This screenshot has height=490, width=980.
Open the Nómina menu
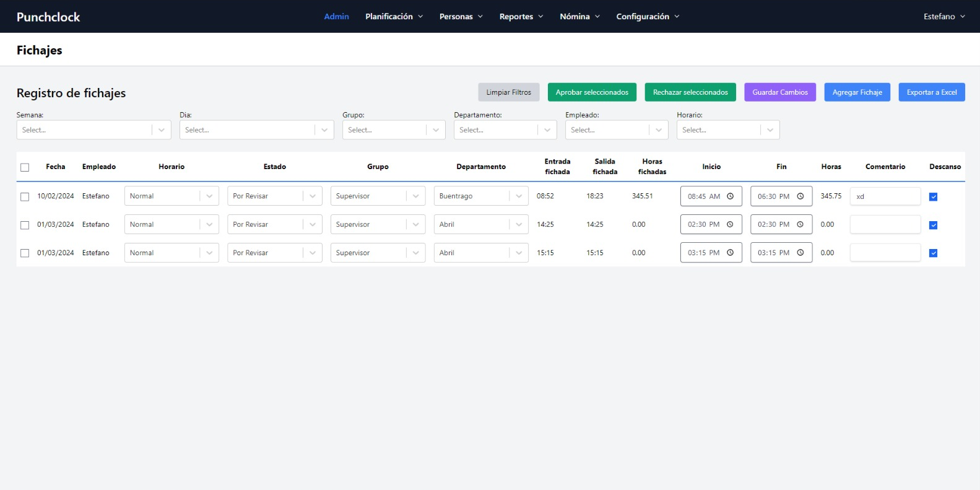(579, 17)
